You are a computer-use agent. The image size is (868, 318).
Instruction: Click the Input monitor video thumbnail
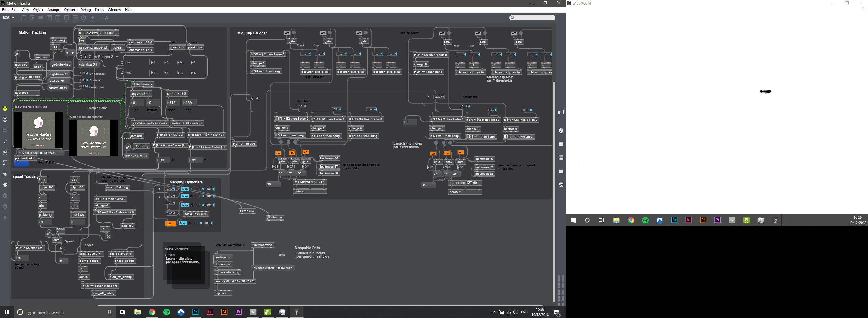pos(38,130)
